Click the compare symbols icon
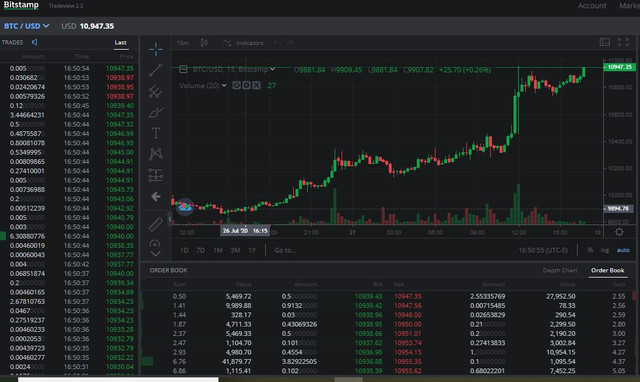 227,43
